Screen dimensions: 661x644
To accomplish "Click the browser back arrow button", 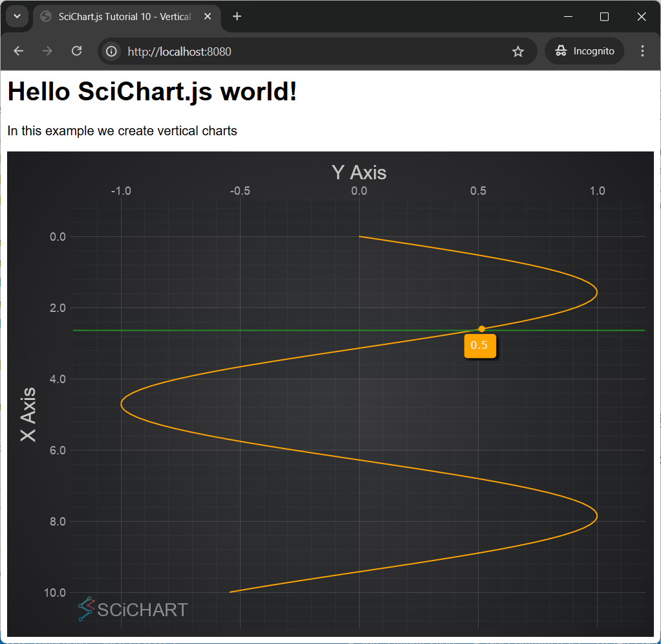I will pyautogui.click(x=19, y=51).
